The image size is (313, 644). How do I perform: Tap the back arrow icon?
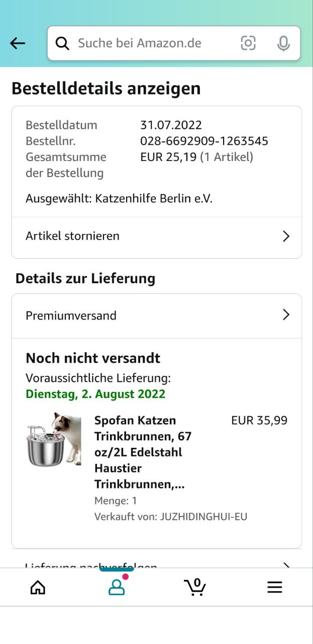[18, 43]
